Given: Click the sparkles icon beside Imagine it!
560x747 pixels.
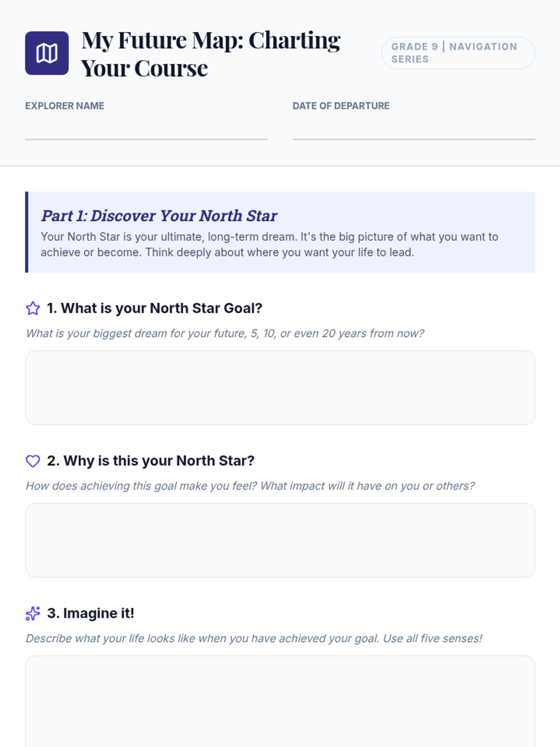Looking at the screenshot, I should point(33,613).
